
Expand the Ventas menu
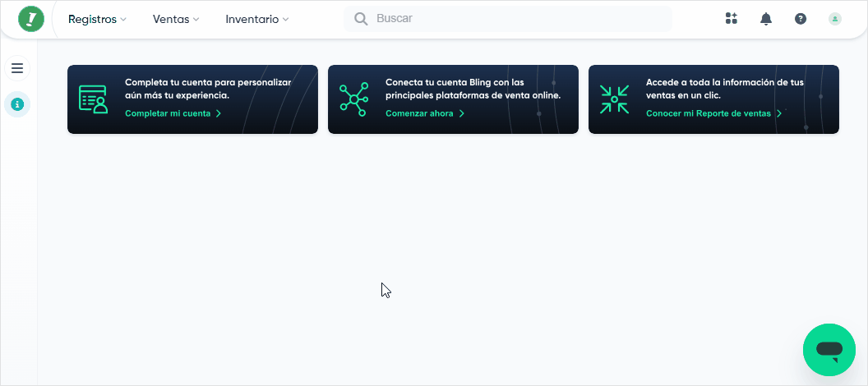tap(176, 19)
